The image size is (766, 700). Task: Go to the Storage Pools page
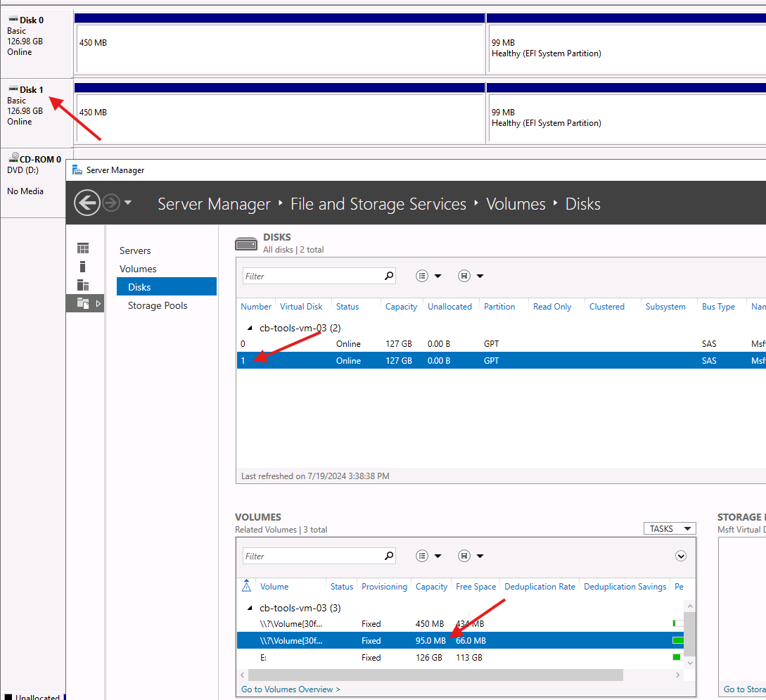click(x=158, y=305)
